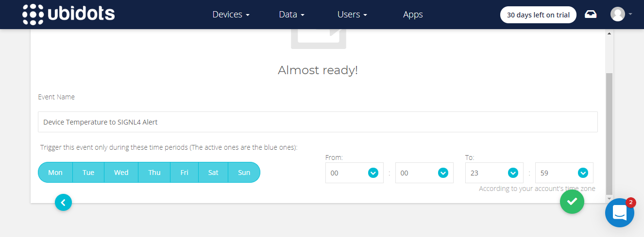This screenshot has height=237, width=644.
Task: Disable Saturday in active days
Action: point(213,173)
